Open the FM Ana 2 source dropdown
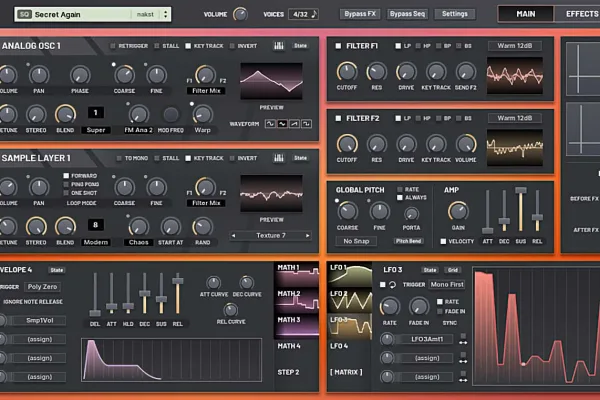Viewport: 600px width, 400px height. [138, 130]
